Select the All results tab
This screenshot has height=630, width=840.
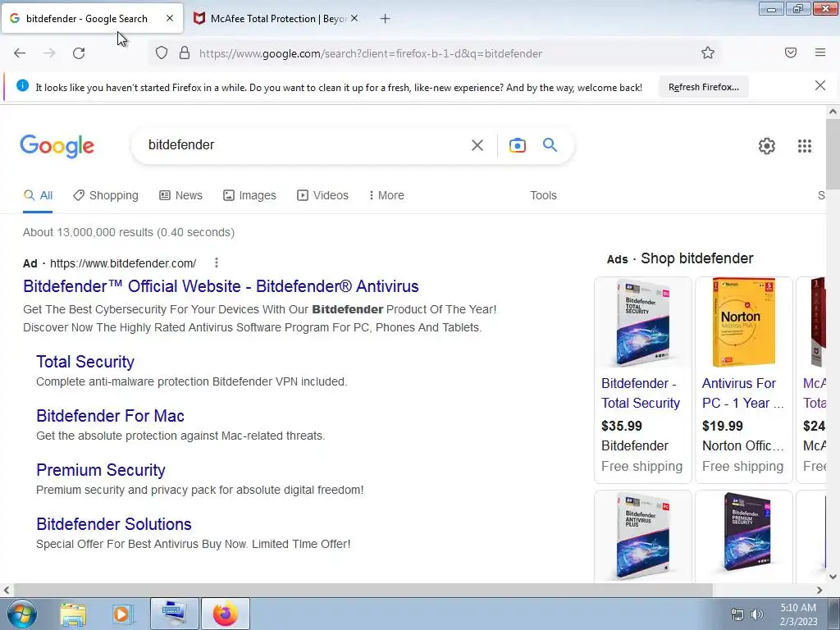[38, 195]
